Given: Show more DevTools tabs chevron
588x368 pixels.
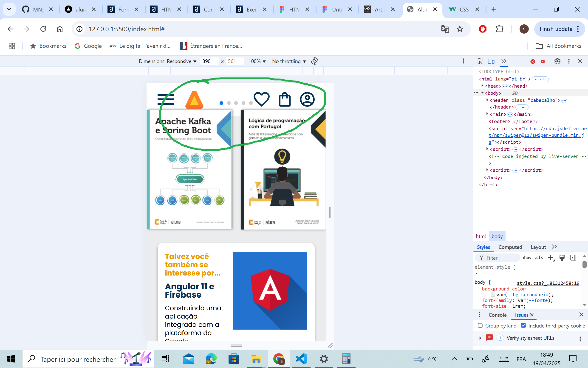Looking at the screenshot, I should (504, 61).
